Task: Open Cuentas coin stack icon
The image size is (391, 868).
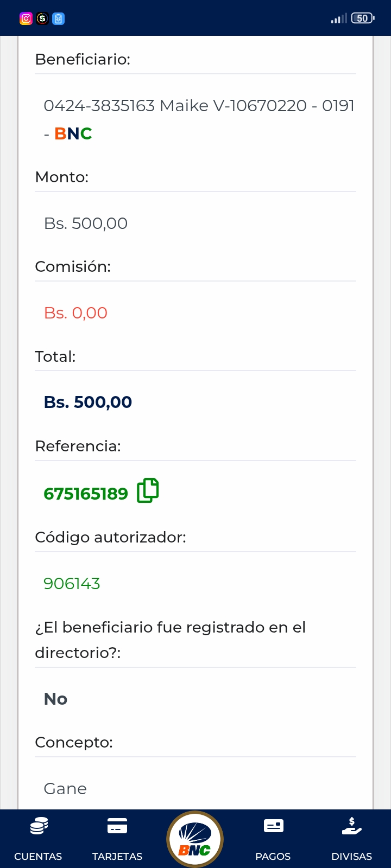Action: click(39, 826)
